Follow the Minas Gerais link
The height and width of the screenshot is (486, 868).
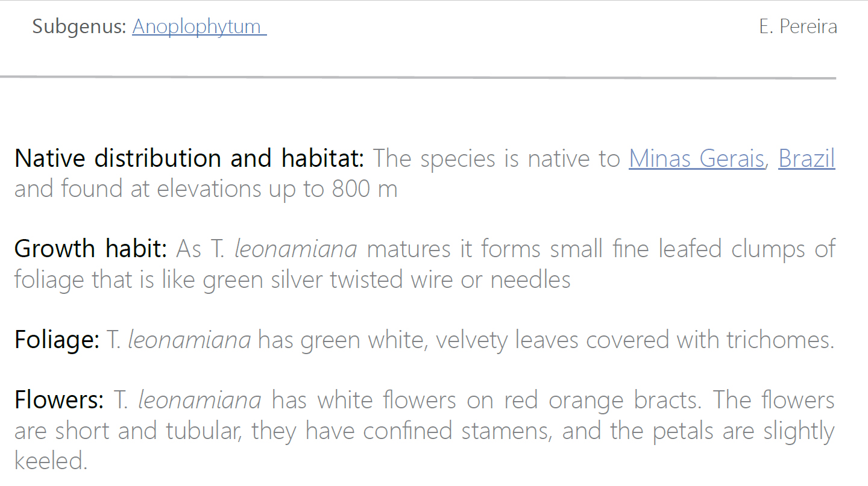pos(697,158)
